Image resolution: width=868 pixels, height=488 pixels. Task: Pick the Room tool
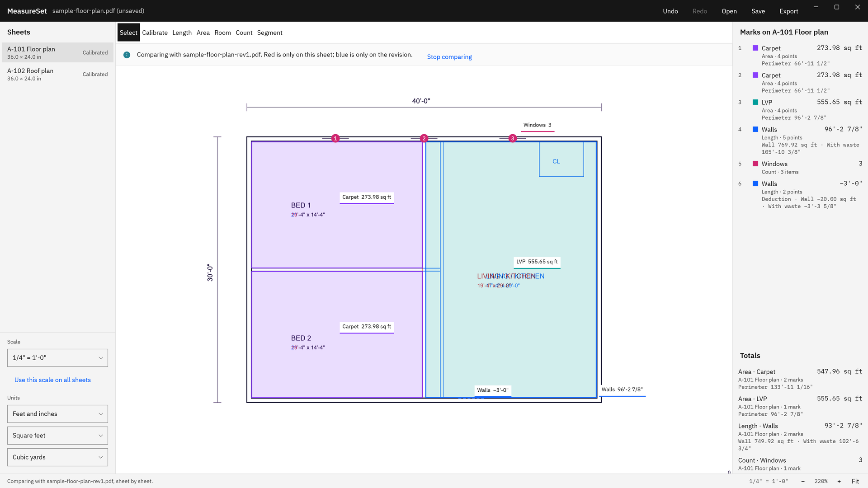222,33
